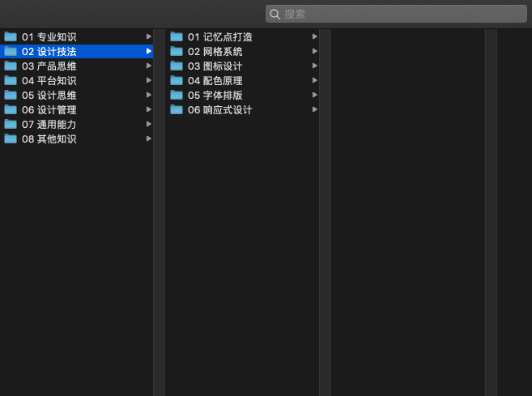Expand arrow for 05 字体排版
The width and height of the screenshot is (532, 396).
314,95
